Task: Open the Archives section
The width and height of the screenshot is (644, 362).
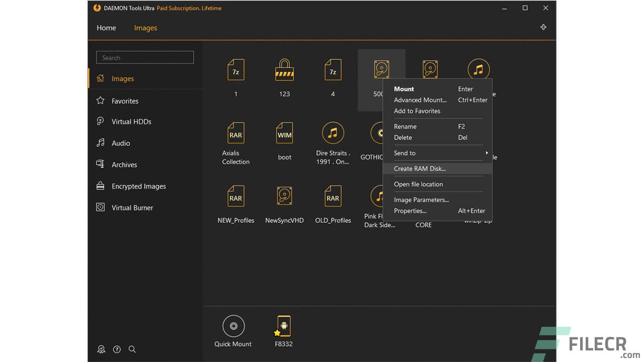Action: tap(124, 164)
